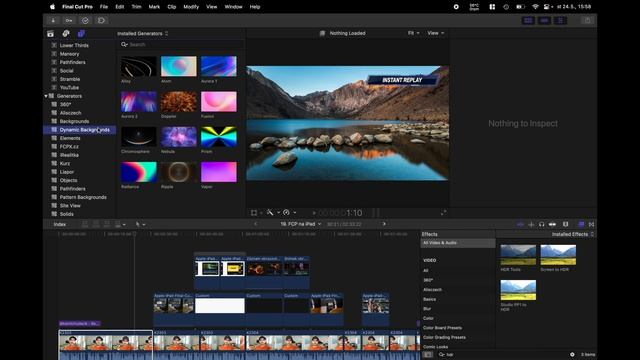Image resolution: width=640 pixels, height=360 pixels.
Task: Open the Installed Effects popup
Action: tap(572, 234)
